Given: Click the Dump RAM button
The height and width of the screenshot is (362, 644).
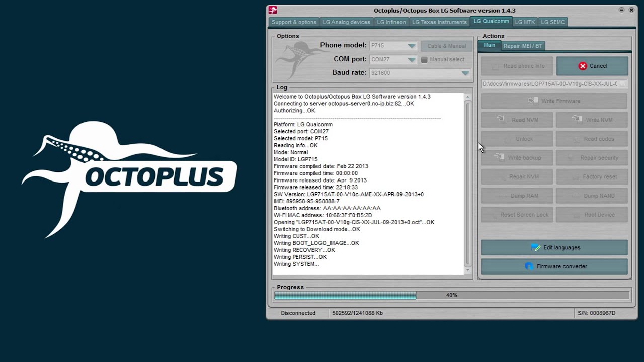Looking at the screenshot, I should tap(517, 196).
